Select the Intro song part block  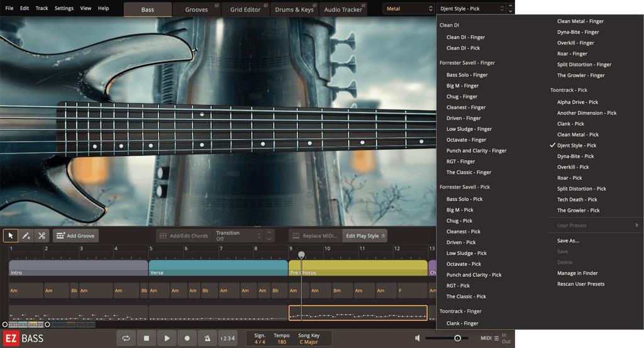coord(79,268)
